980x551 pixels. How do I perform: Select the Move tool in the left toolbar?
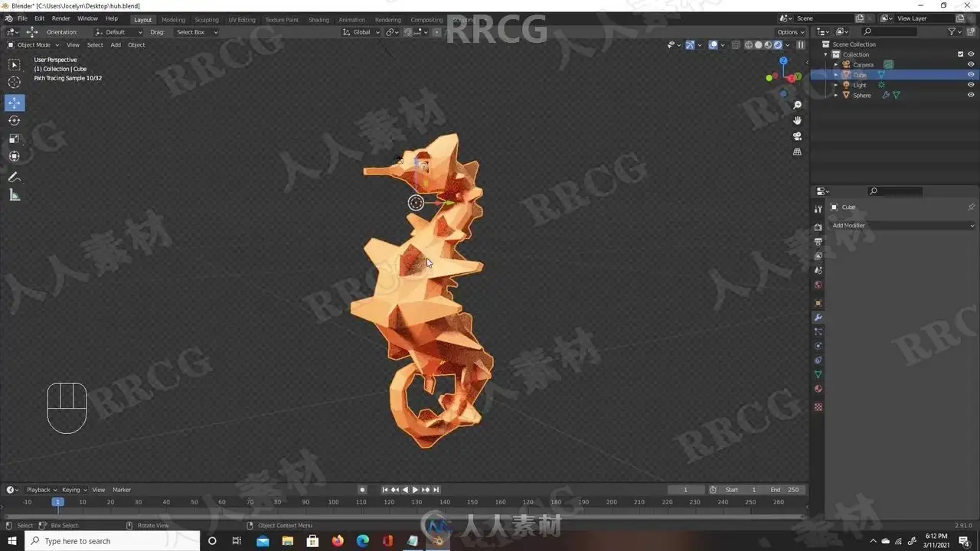click(x=15, y=103)
